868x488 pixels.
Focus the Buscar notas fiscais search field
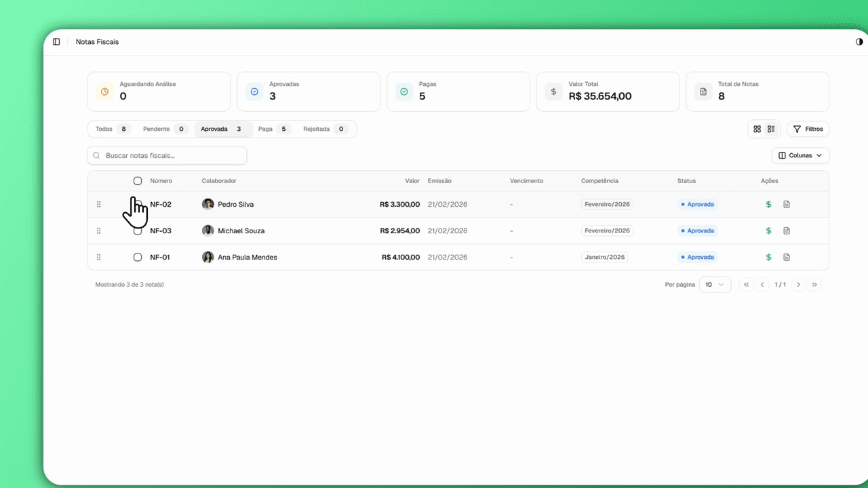(167, 155)
